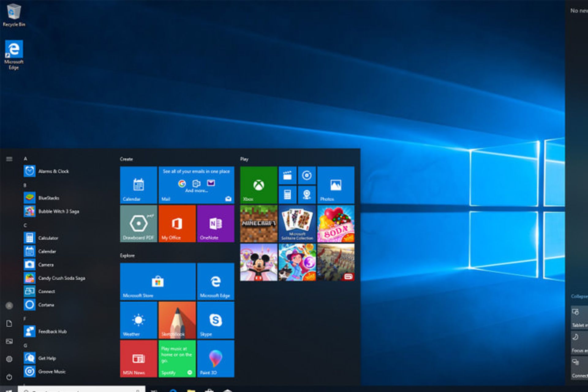Select the Recycle Bin desktop icon
This screenshot has height=392, width=588.
[14, 15]
